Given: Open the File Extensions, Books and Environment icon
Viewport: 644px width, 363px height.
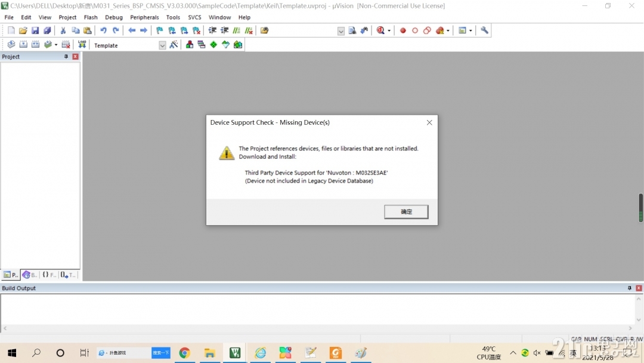Looking at the screenshot, I should (190, 44).
